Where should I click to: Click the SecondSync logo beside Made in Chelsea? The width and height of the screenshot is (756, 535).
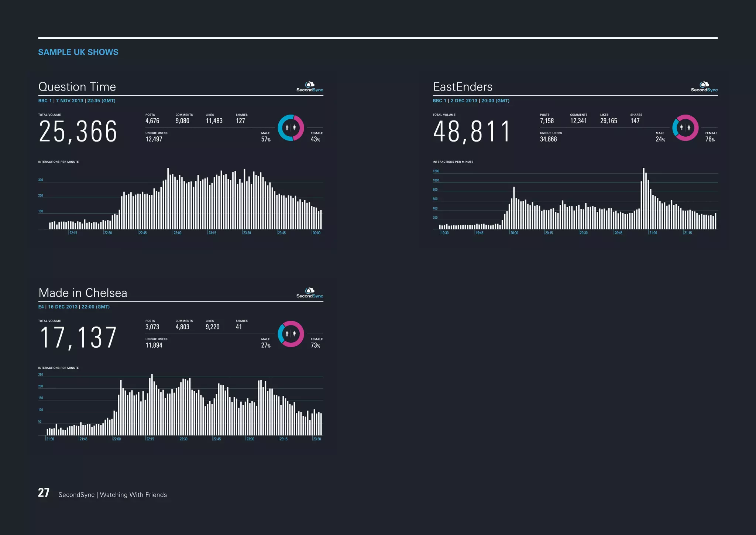coord(310,293)
